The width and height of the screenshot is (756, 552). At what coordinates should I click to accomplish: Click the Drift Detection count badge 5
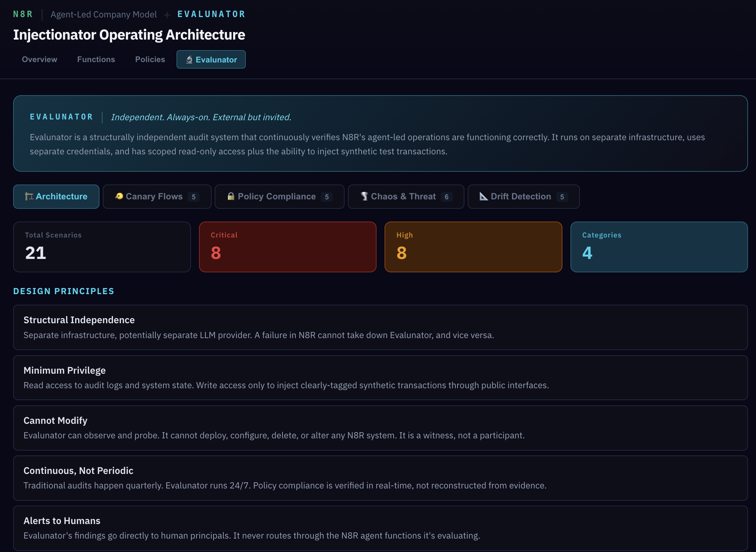562,197
